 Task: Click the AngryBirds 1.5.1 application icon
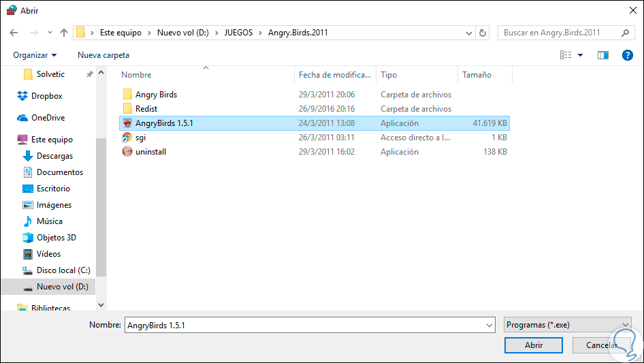coord(127,123)
